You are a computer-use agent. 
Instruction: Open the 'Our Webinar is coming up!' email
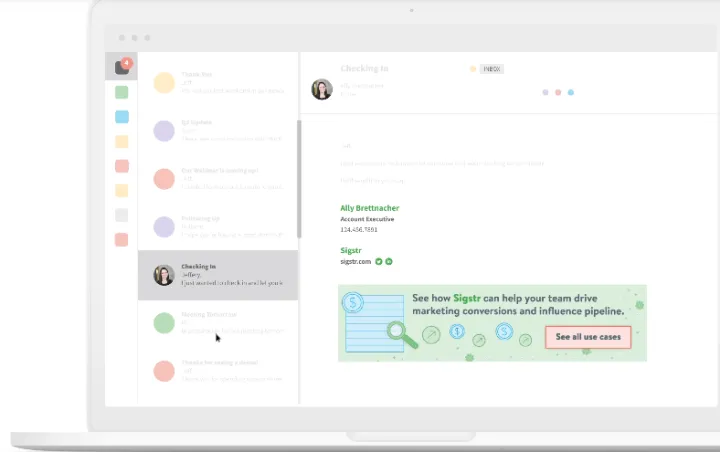[218, 179]
